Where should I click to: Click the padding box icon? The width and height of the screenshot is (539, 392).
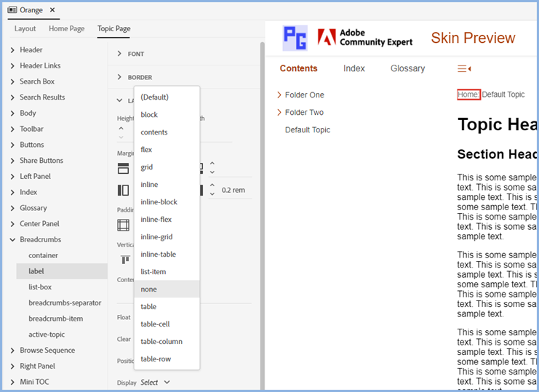[x=123, y=225]
